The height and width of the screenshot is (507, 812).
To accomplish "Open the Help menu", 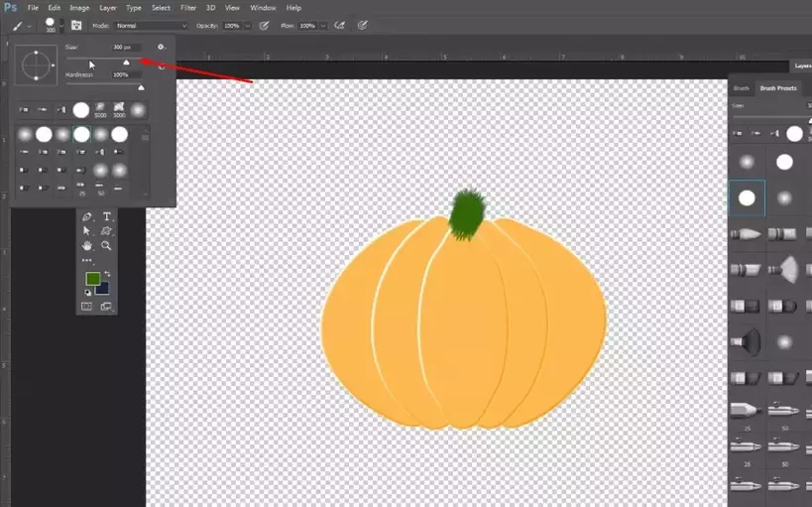I will [293, 8].
